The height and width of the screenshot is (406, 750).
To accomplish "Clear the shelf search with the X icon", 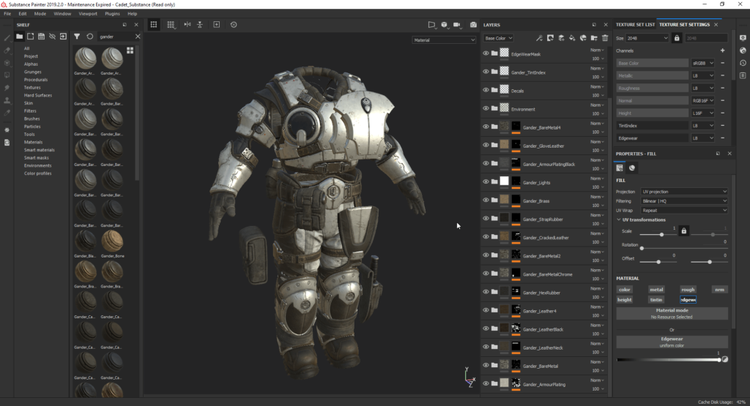I will [x=138, y=37].
